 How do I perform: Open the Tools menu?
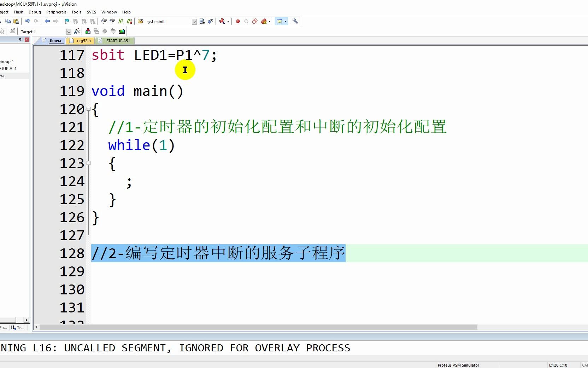click(76, 12)
